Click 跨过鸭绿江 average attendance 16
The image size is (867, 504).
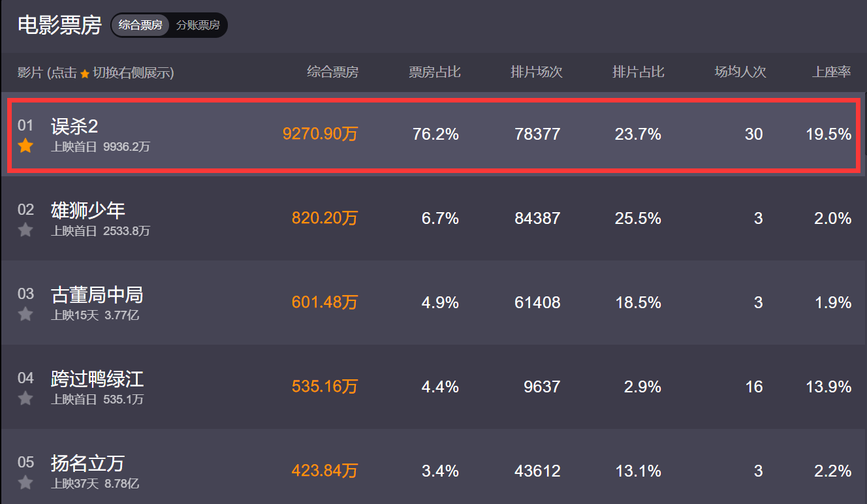click(x=754, y=387)
